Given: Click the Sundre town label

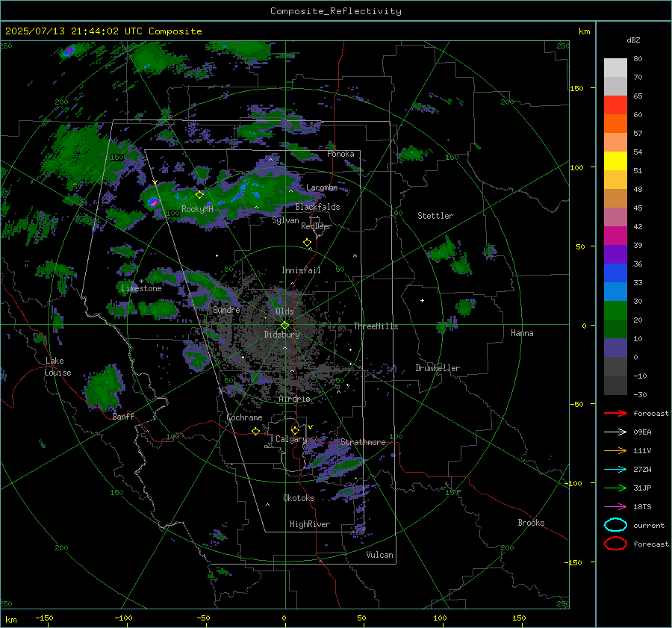Looking at the screenshot, I should [226, 310].
